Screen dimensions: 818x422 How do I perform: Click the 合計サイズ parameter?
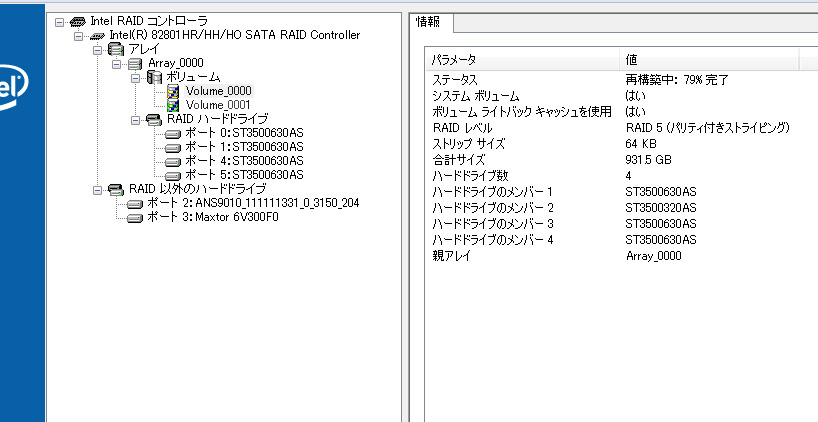coord(459,160)
